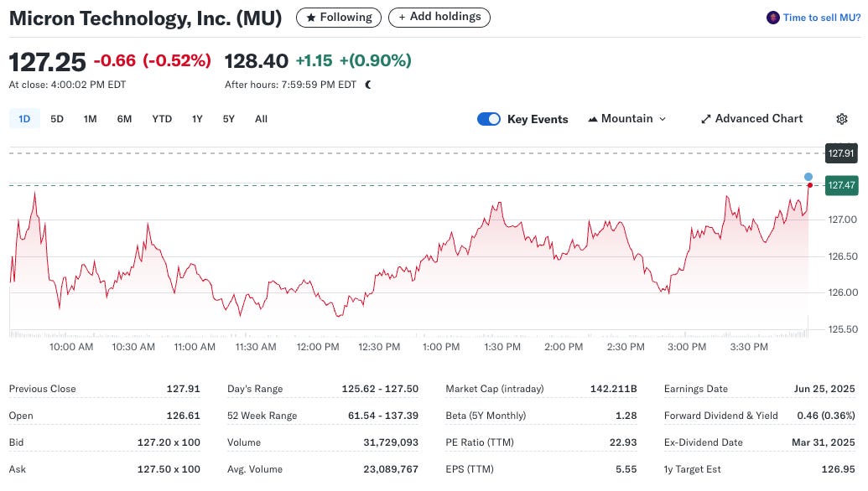Open chart settings gear icon
The height and width of the screenshot is (491, 868).
point(842,119)
